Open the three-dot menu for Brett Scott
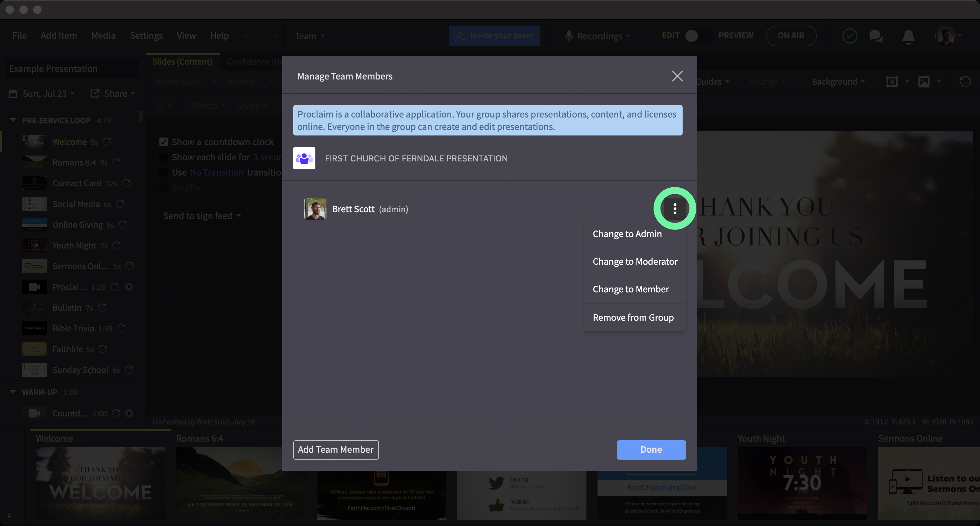Image resolution: width=980 pixels, height=526 pixels. click(675, 208)
